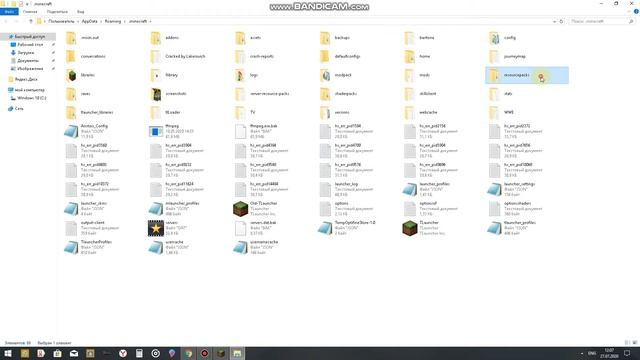The image size is (640, 360).
Task: Switch to the details view layout
Action: click(627, 343)
